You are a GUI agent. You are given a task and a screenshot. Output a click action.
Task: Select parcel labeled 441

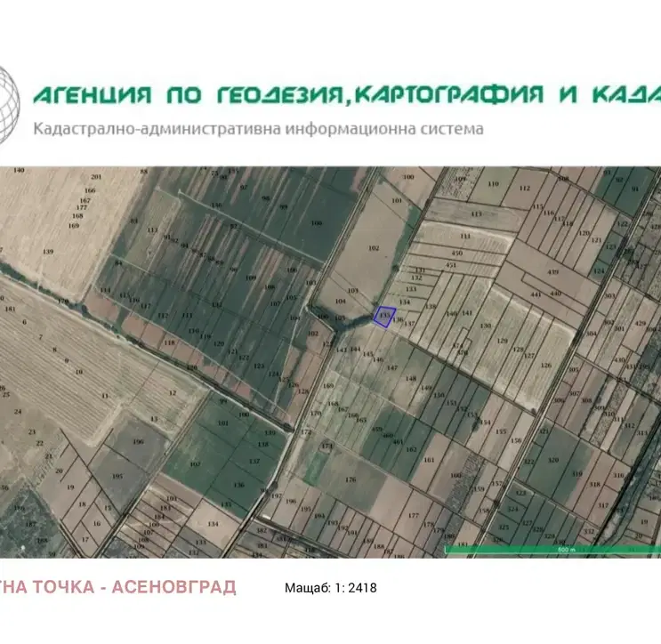point(536,294)
